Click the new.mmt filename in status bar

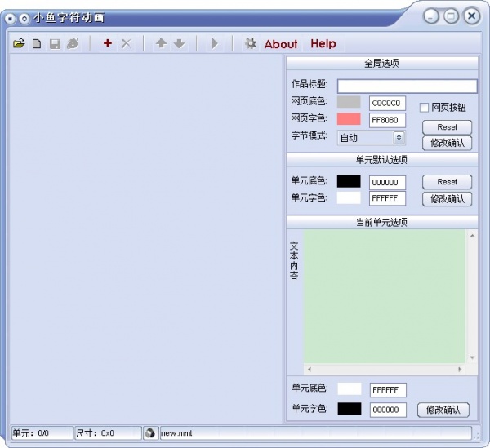click(176, 433)
